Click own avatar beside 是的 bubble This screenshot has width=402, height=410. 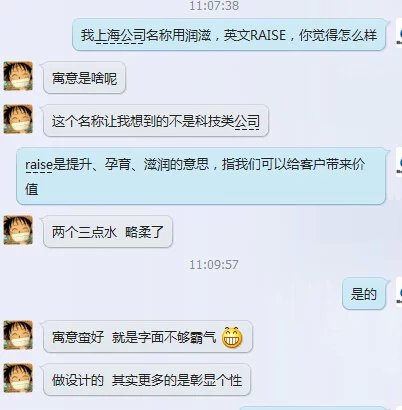click(x=399, y=293)
